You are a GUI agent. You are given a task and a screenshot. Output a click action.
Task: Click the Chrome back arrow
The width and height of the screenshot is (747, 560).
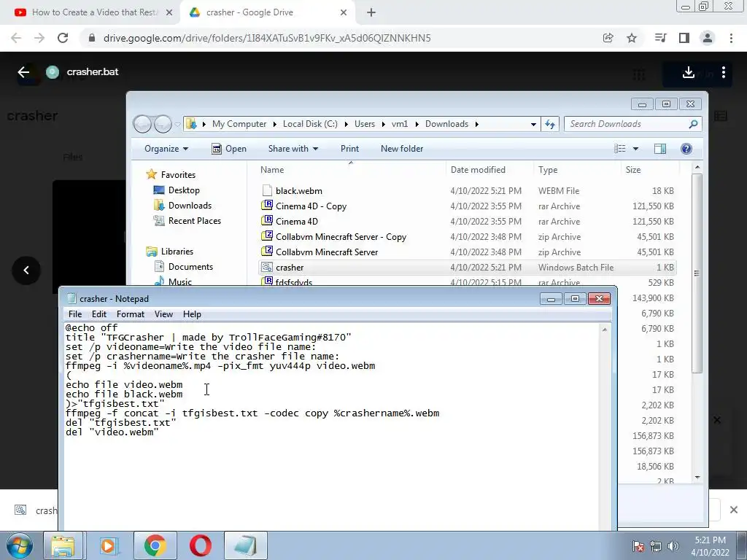pos(16,38)
